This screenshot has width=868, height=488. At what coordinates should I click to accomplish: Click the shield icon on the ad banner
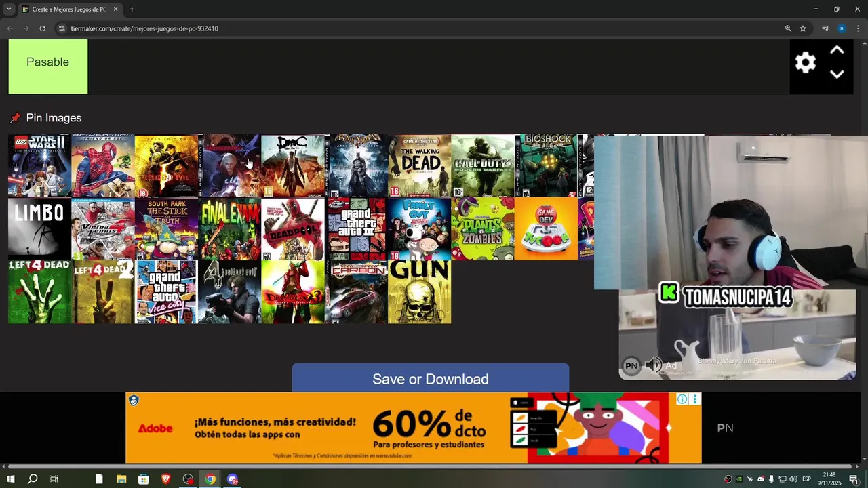coord(134,401)
